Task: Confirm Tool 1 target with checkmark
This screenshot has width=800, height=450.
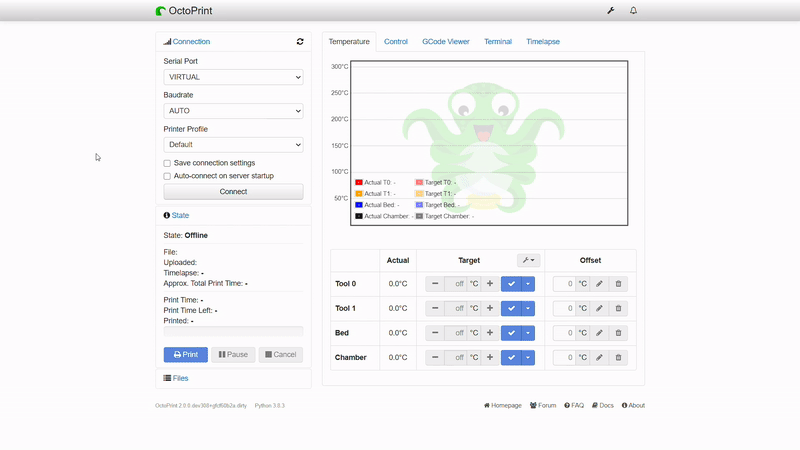Action: coord(511,308)
